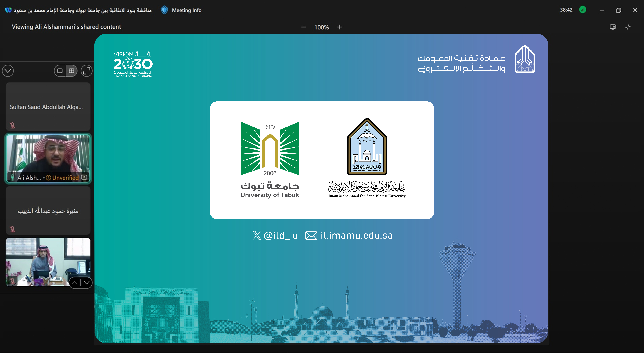Click the down arrow below the video thumbnails
The image size is (644, 353).
coord(87,283)
